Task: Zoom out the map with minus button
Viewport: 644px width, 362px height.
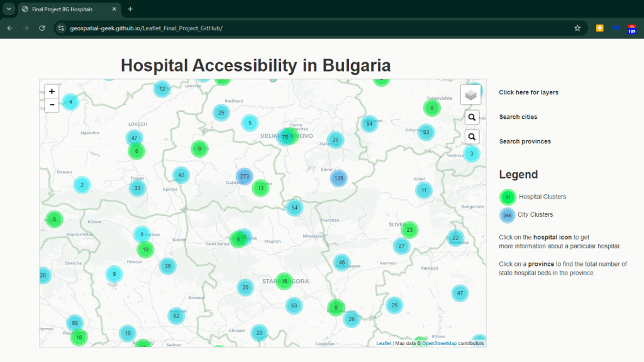Action: click(52, 105)
